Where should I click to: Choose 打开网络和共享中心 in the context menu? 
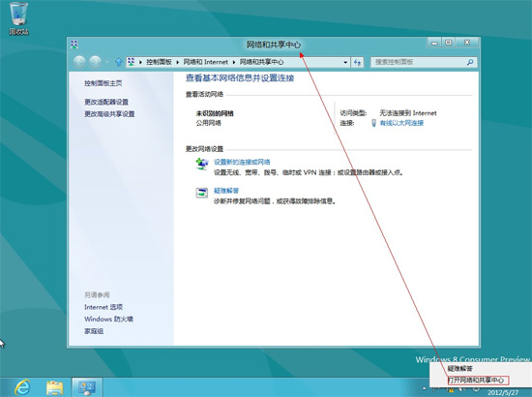coord(476,380)
